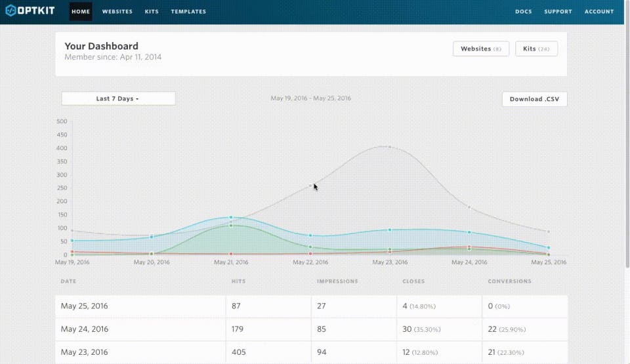Click the OptKit logo
The image size is (630, 364).
pyautogui.click(x=30, y=10)
